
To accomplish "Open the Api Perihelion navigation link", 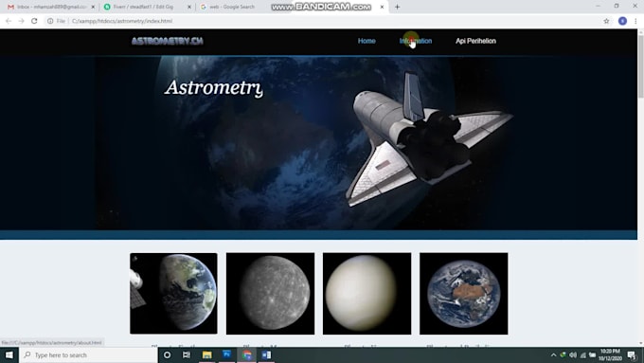I will 475,41.
